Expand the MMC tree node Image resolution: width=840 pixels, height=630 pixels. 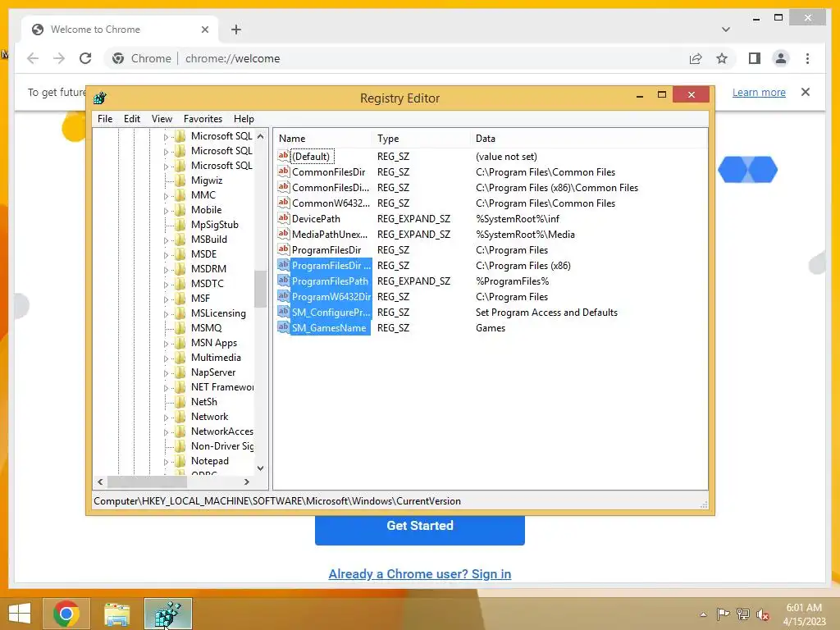[166, 196]
